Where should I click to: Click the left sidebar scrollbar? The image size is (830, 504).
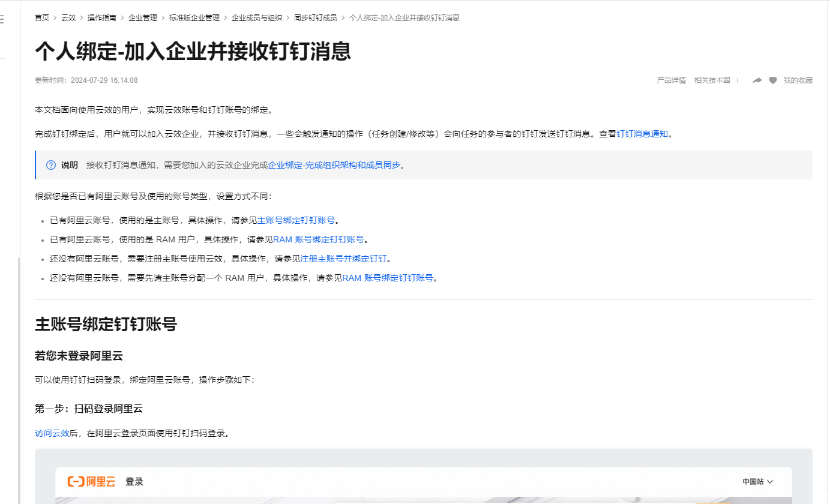pos(19,380)
